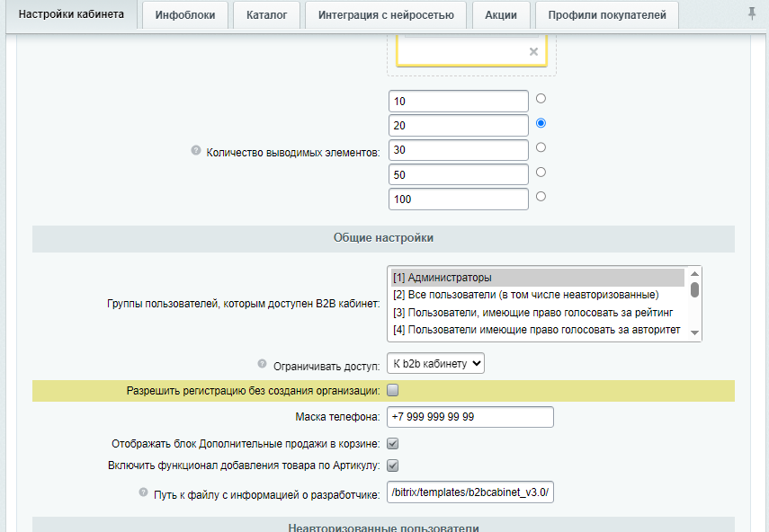Pin the tab panel with pushpin icon

752,13
